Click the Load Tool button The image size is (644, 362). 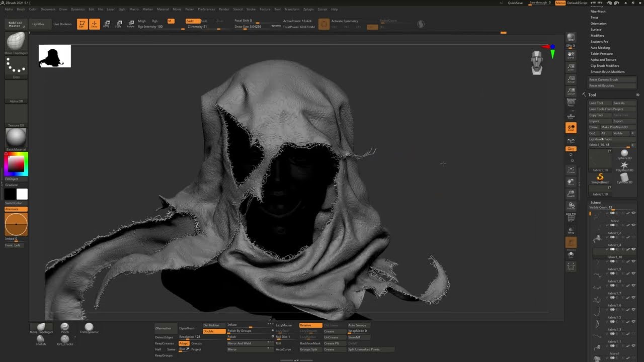coord(600,103)
